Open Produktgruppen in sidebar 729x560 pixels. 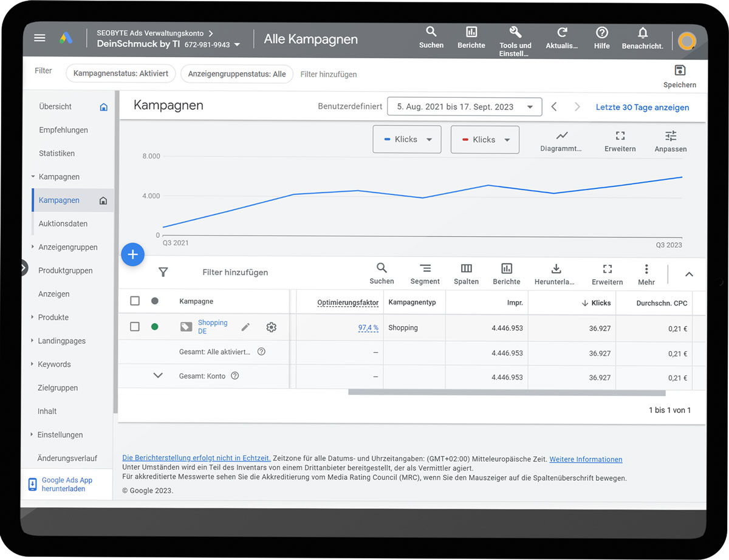(x=65, y=270)
